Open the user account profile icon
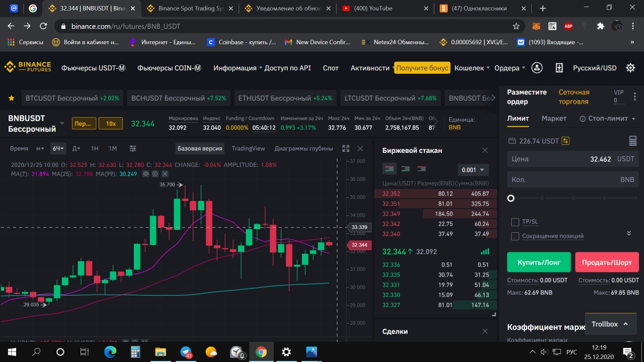This screenshot has width=644, height=362. point(537,68)
